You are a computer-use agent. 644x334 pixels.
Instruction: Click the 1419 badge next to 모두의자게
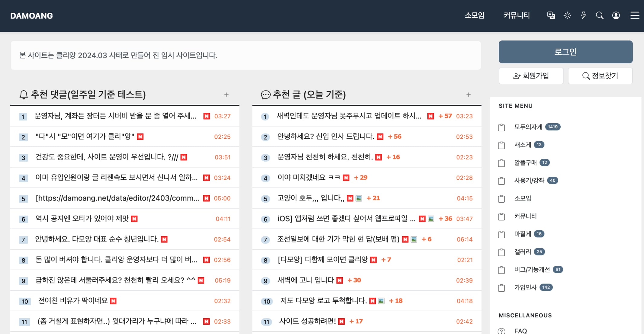553,127
